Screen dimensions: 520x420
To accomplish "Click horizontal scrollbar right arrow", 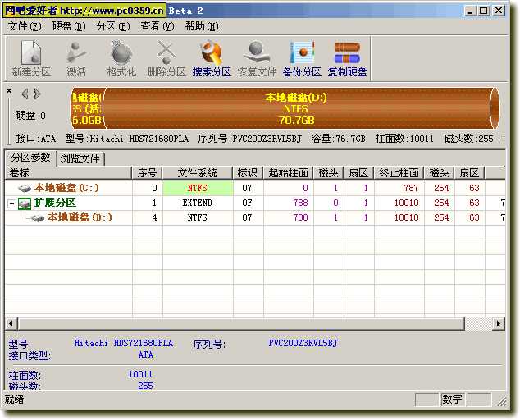I will 499,323.
